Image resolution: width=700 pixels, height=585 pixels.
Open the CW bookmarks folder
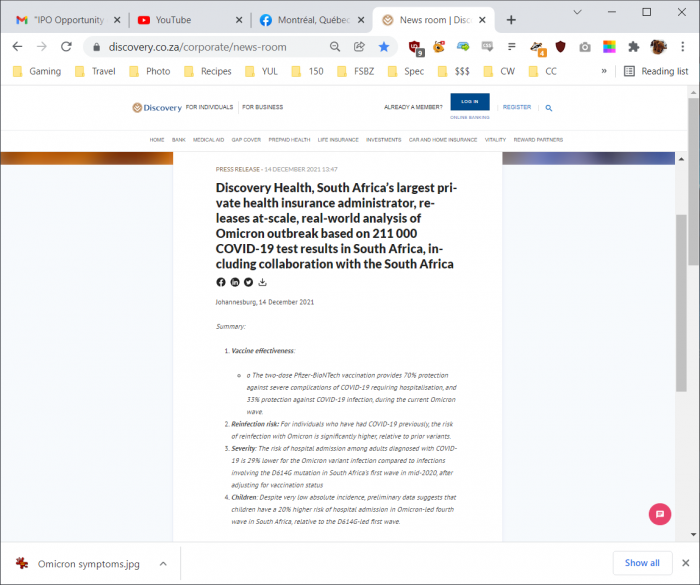click(500, 71)
